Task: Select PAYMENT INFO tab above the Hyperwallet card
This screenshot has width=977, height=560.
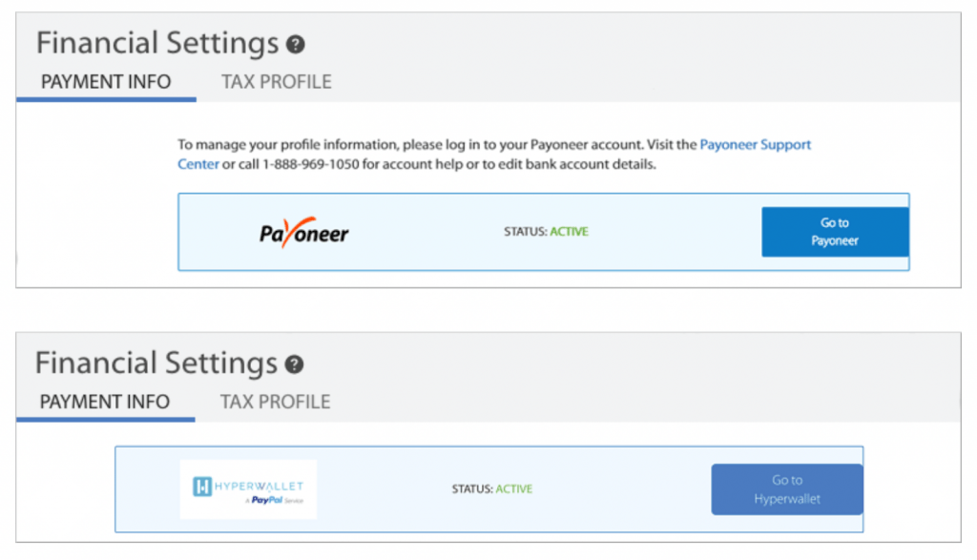Action: click(105, 402)
